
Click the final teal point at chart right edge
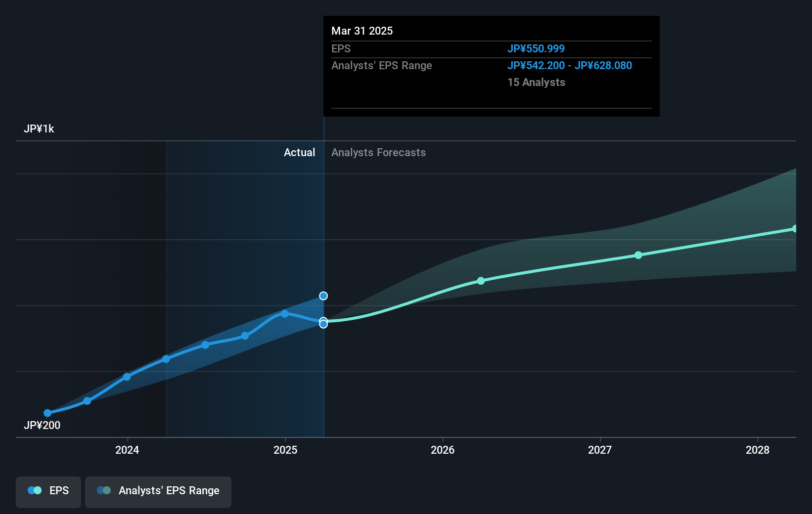point(795,228)
